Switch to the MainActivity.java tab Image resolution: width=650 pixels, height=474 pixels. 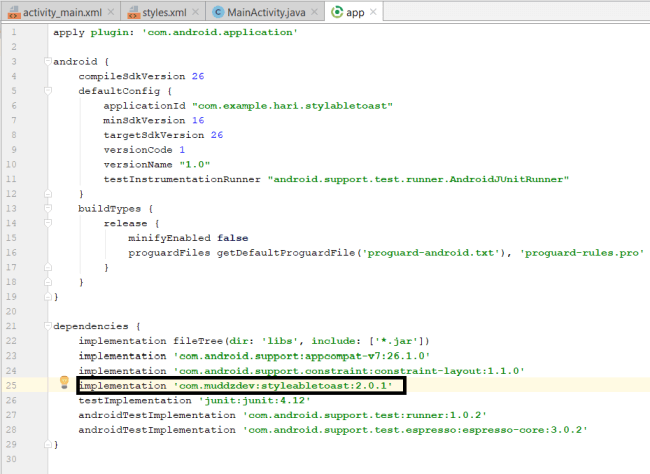[266, 12]
